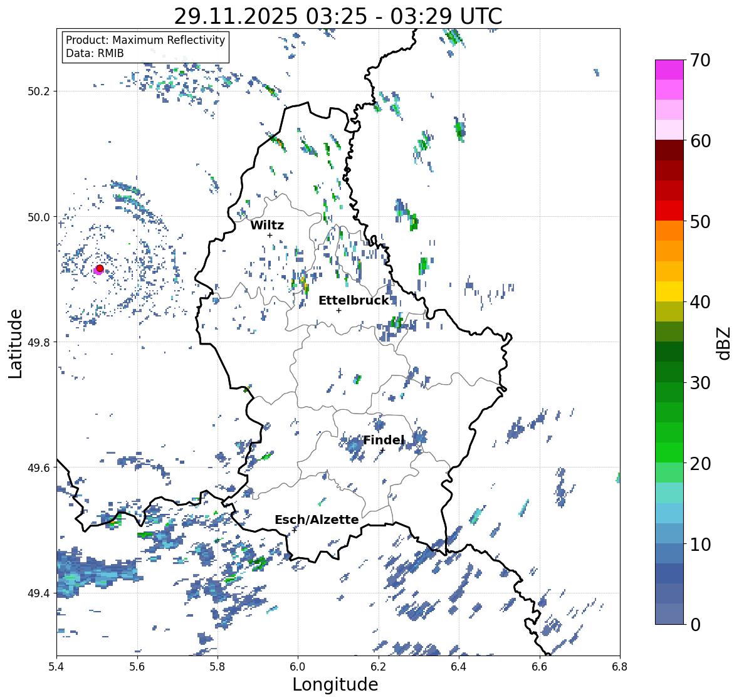This screenshot has height=700, width=739.
Task: Click the 30 value on colorbar
Action: [700, 382]
